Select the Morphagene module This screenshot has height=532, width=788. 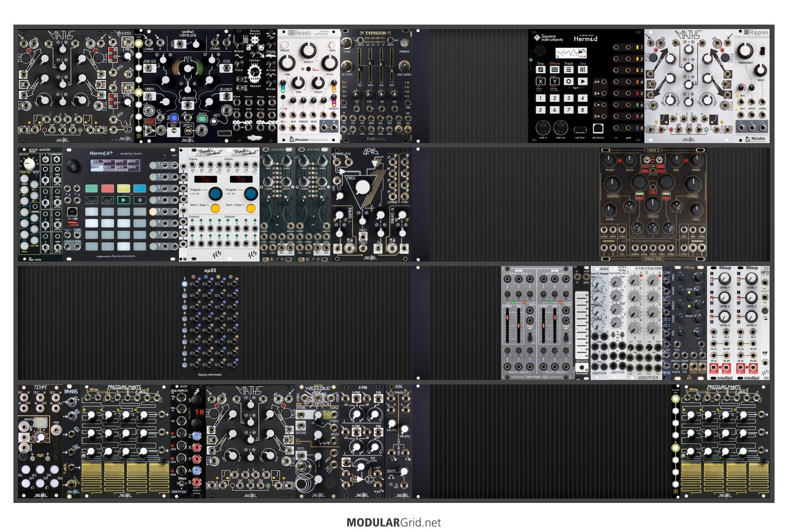coord(188,86)
